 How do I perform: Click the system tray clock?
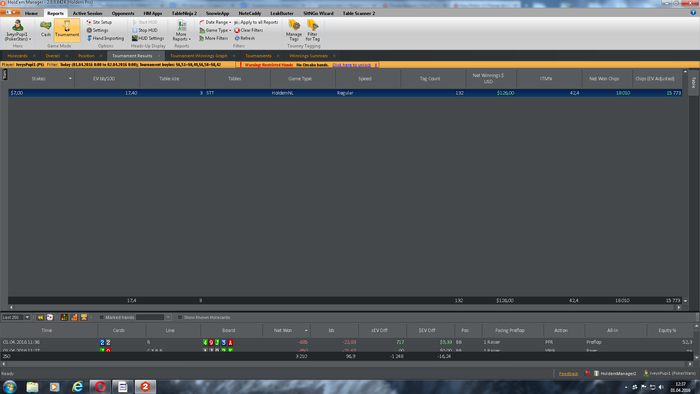click(680, 387)
